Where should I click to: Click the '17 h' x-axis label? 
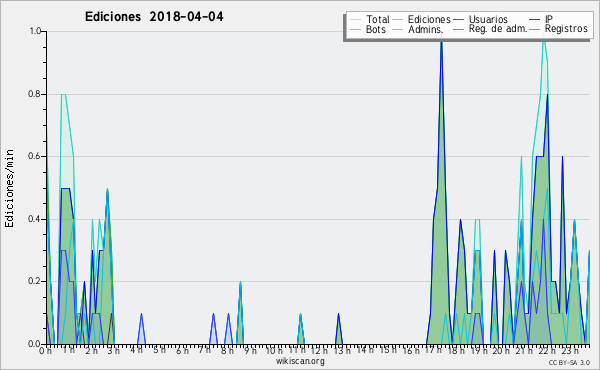click(x=433, y=350)
